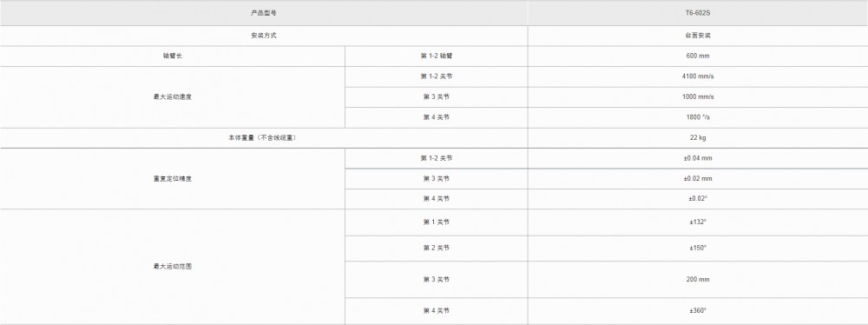Click the 安装方式 row label
The image size is (868, 325).
coord(264,36)
